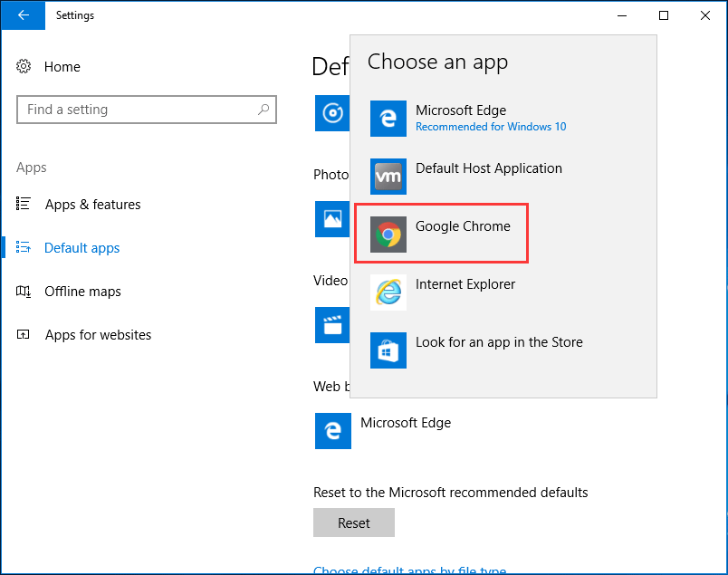728x575 pixels.
Task: Click the Apps for websites icon
Action: click(x=24, y=334)
